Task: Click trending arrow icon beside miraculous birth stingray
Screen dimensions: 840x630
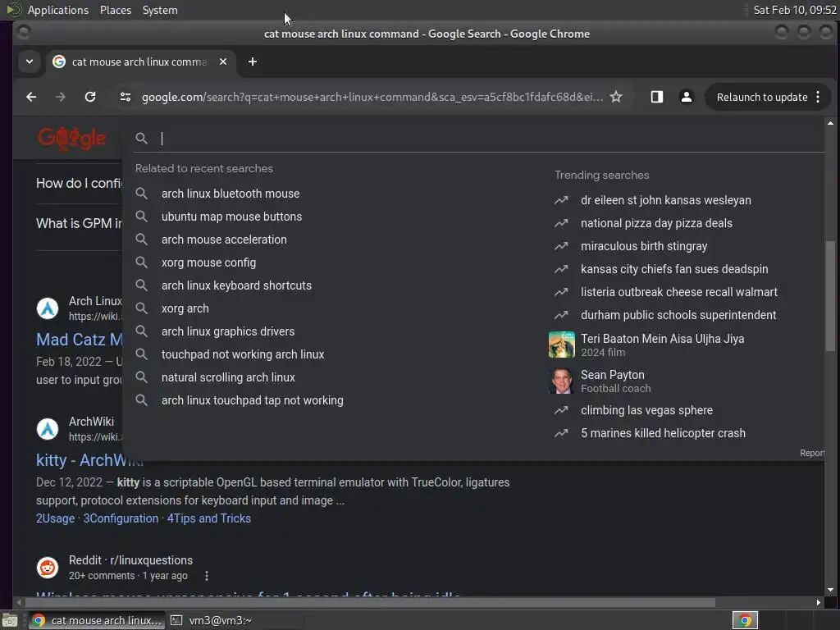Action: (x=561, y=246)
